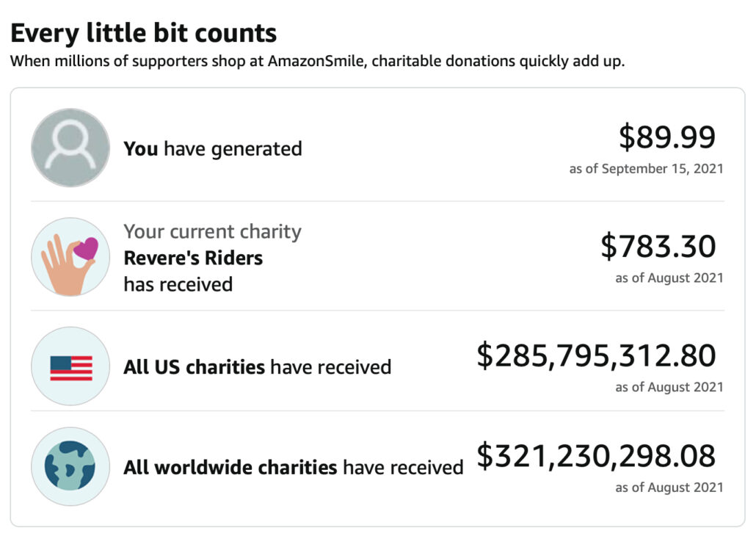Image resolution: width=756 pixels, height=536 pixels.
Task: Select 'All worldwide charities have received' text
Action: pos(293,468)
